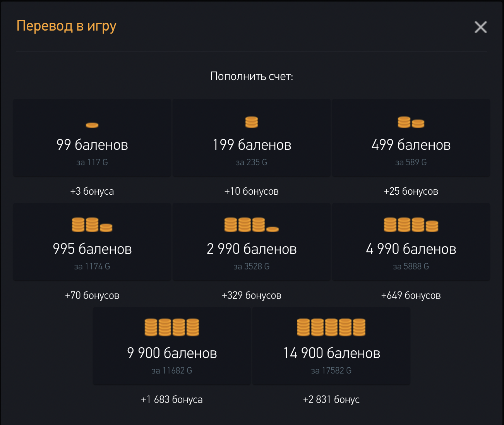Click the за 5888 G price label
The image size is (504, 425).
411,267
